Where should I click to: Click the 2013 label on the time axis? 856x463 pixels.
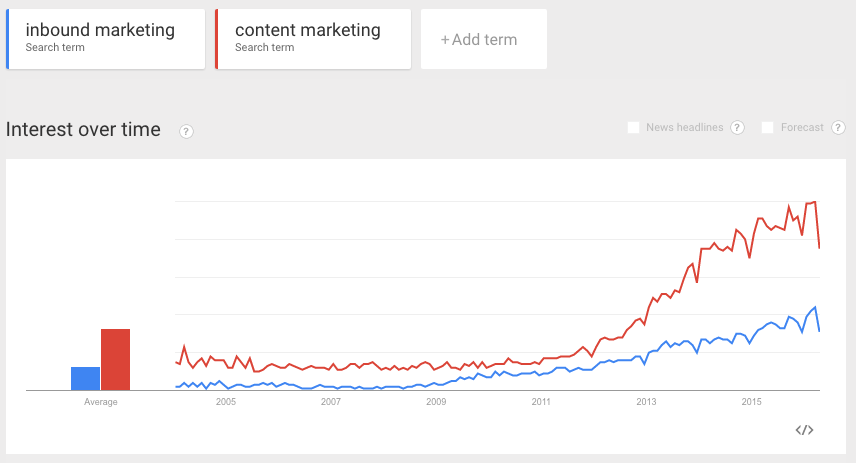(646, 402)
